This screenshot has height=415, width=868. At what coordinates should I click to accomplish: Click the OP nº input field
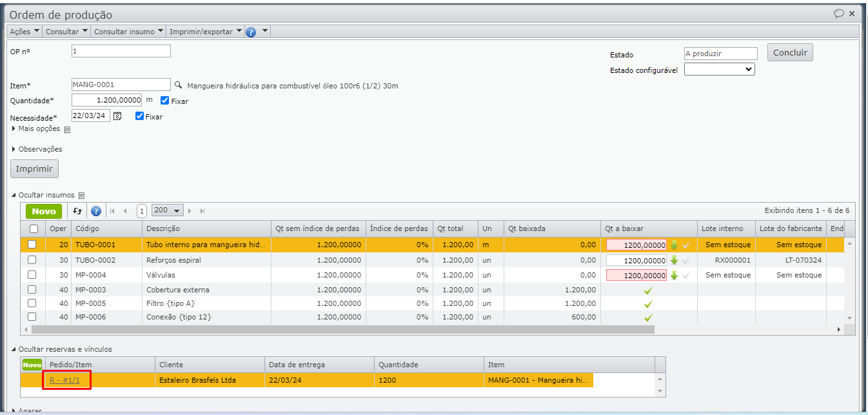pos(121,51)
